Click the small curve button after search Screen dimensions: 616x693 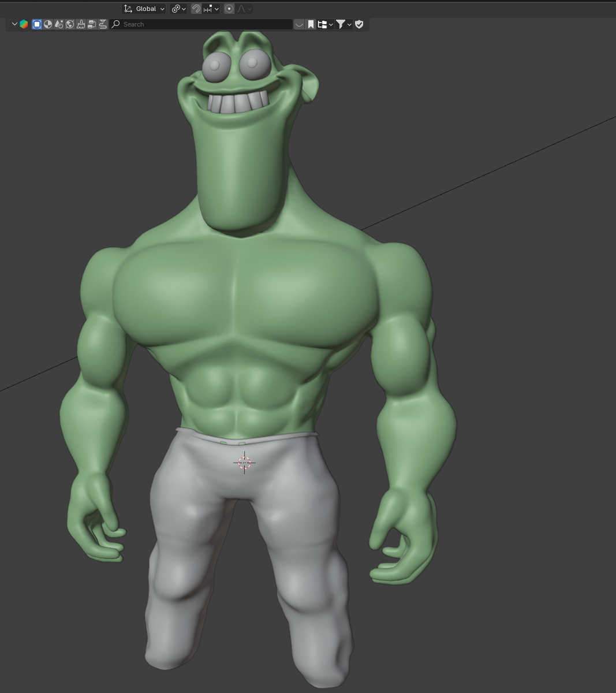pos(299,24)
